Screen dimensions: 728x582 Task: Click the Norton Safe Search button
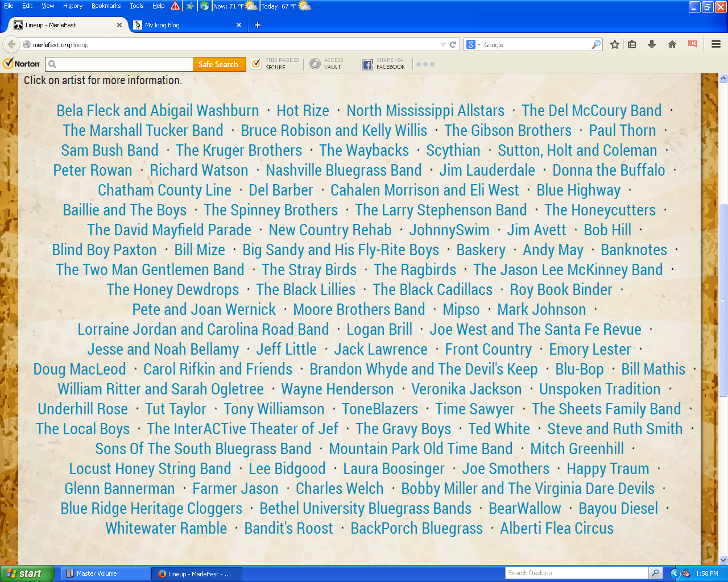(218, 64)
